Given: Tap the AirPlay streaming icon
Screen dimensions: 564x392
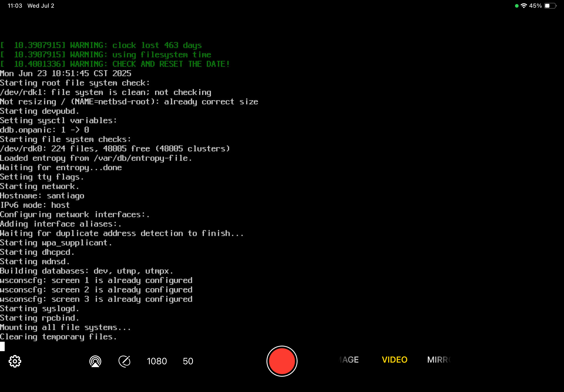Looking at the screenshot, I should click(x=95, y=361).
